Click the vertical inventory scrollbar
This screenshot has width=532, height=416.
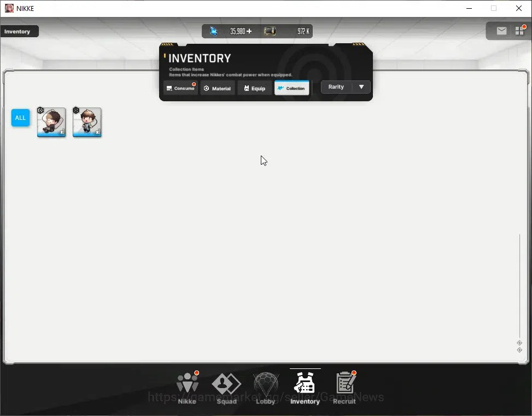[x=519, y=285]
